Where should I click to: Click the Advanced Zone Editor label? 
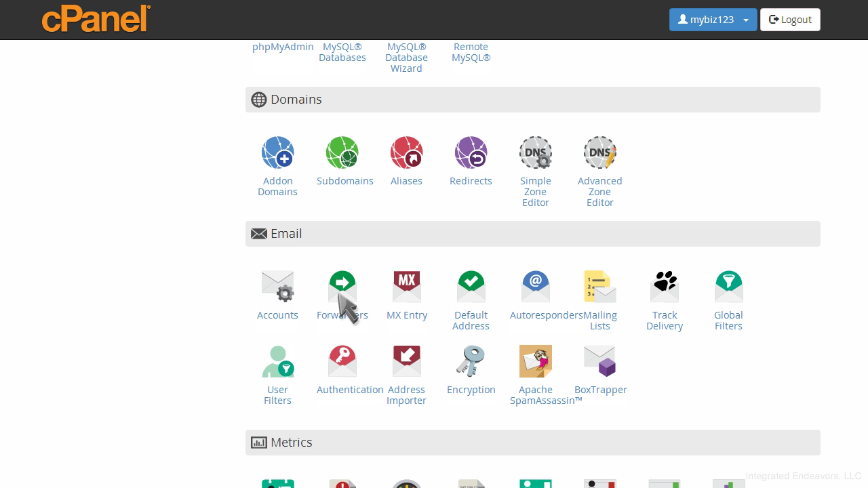pos(599,192)
